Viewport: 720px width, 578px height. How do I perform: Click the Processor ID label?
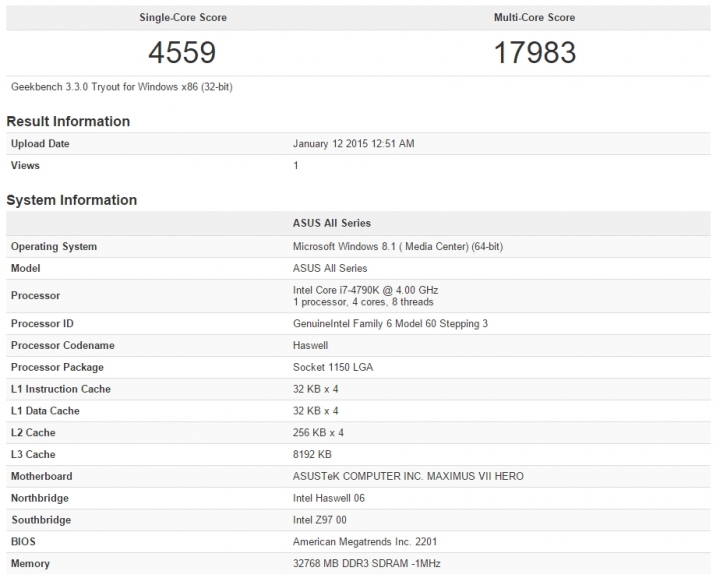(42, 324)
